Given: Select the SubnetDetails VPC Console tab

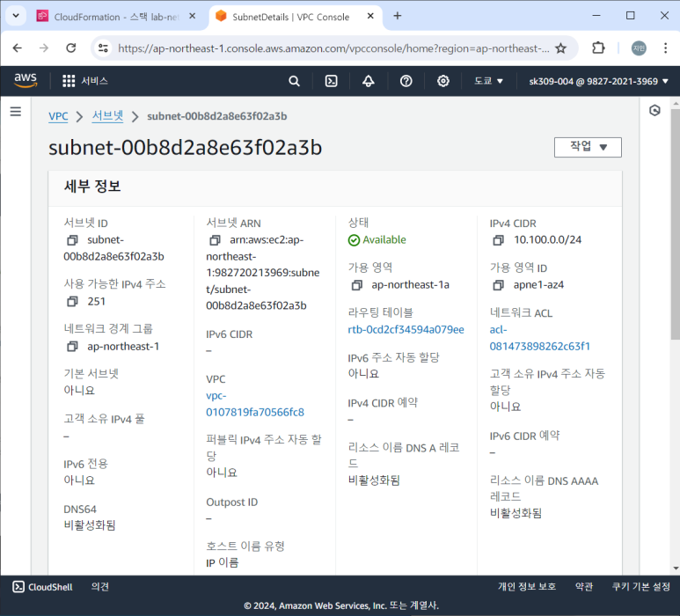Looking at the screenshot, I should (290, 17).
